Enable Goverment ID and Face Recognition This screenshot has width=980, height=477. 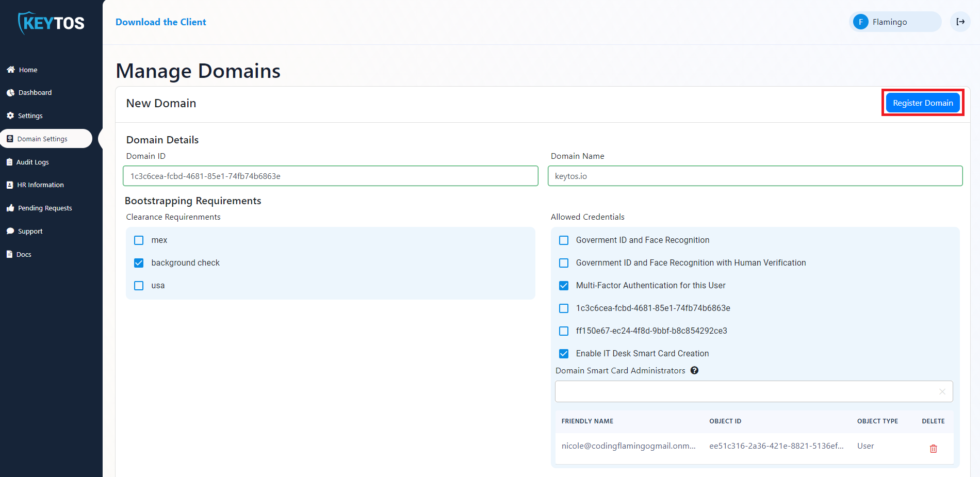[x=564, y=240]
